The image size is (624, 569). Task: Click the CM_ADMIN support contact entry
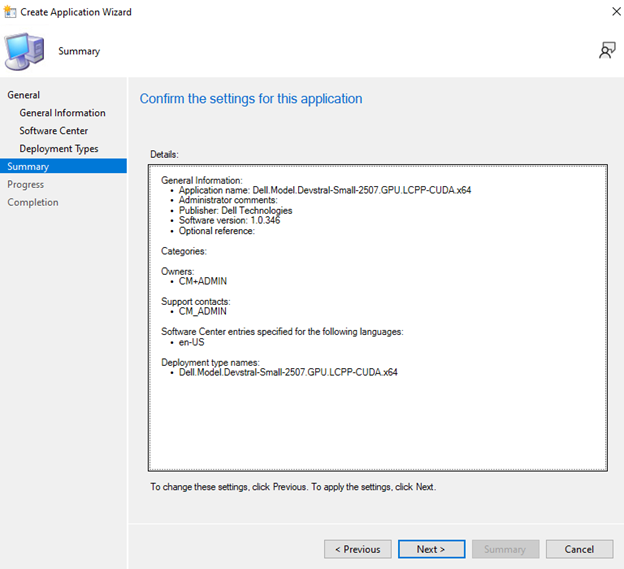[203, 312]
